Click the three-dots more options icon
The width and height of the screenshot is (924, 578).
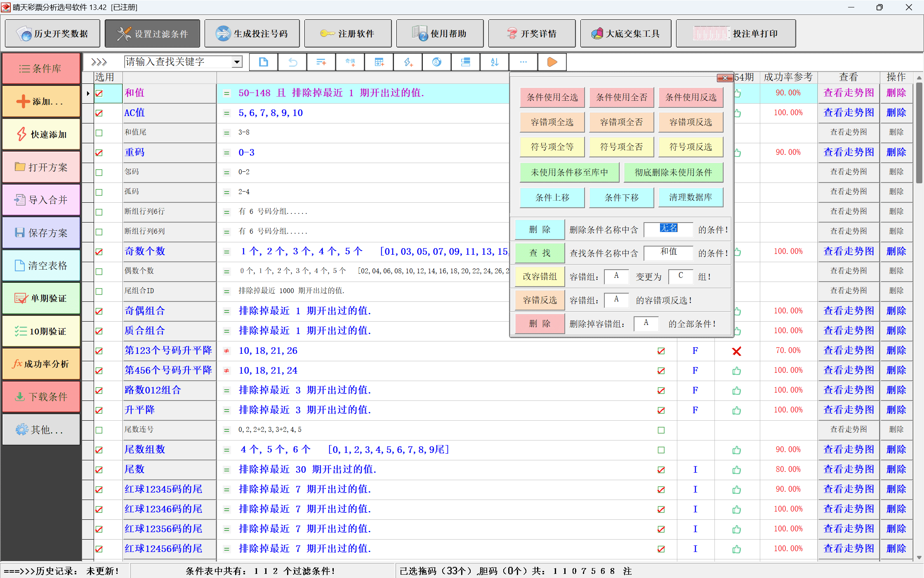click(x=523, y=62)
